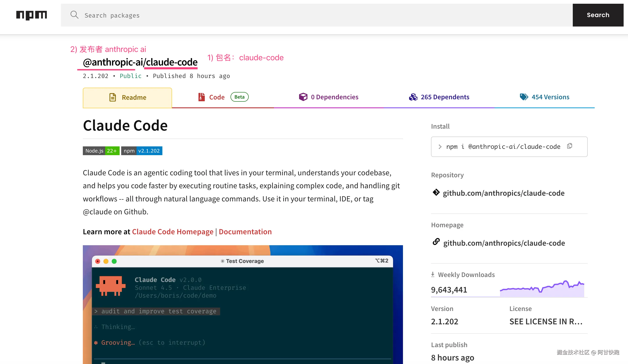Click the Weekly Downloads label
Screen dimensions: 628x364
(x=466, y=275)
